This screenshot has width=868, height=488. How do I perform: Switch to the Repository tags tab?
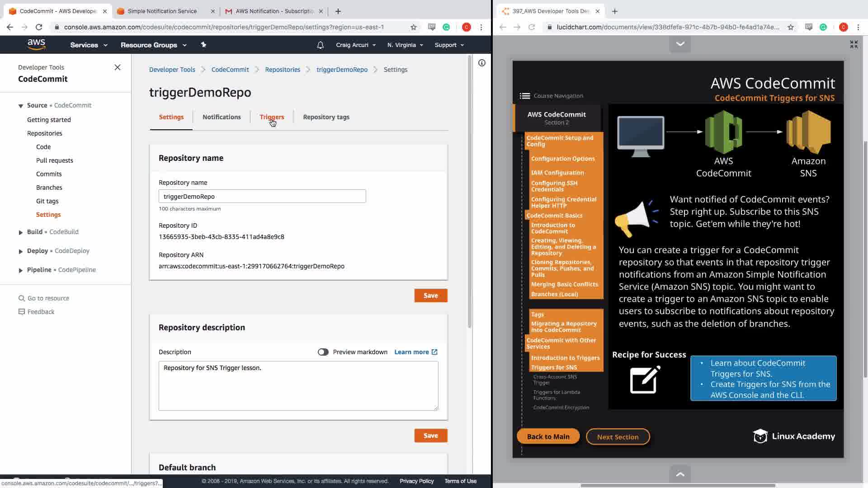pyautogui.click(x=326, y=117)
